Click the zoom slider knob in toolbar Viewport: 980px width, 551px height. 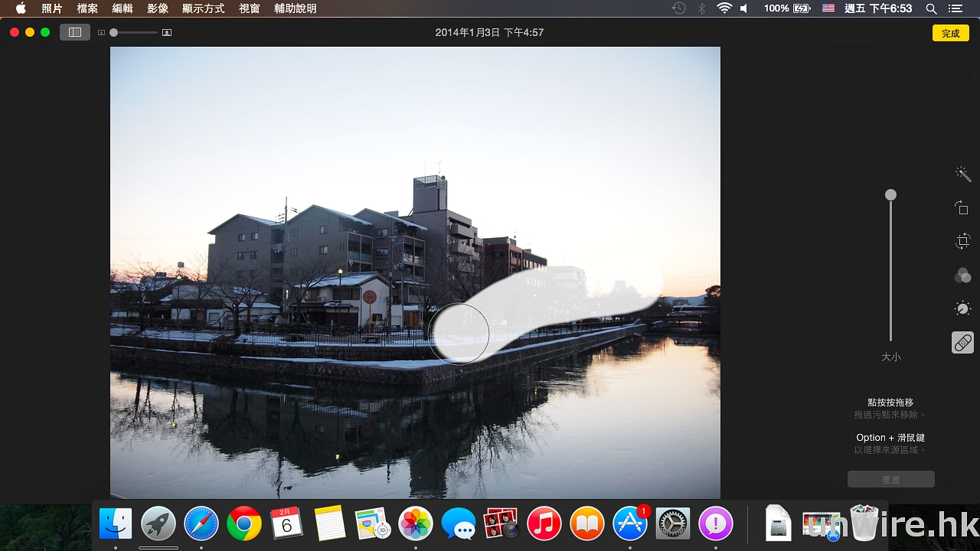tap(114, 33)
